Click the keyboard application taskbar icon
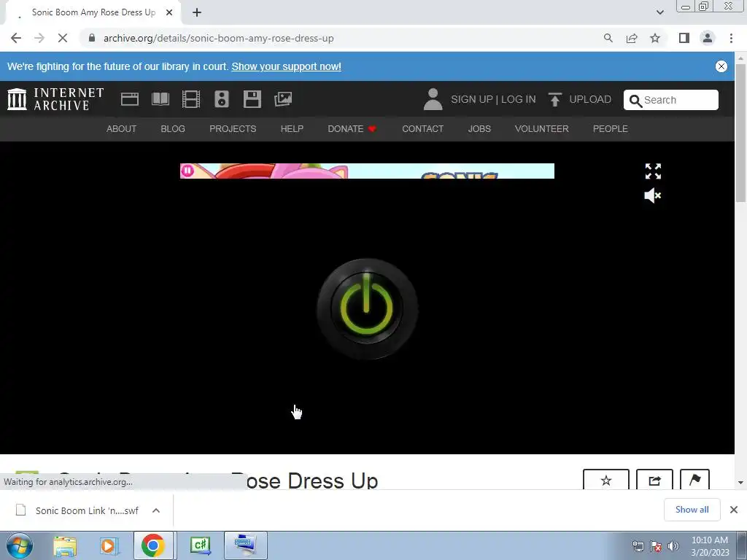Viewport: 747px width, 560px height. pyautogui.click(x=245, y=545)
